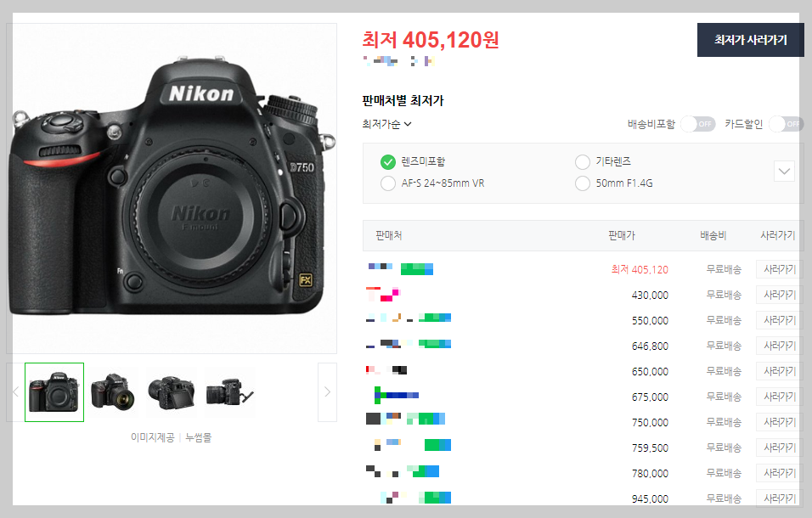Toggle the 배송비포함 switch

[697, 124]
